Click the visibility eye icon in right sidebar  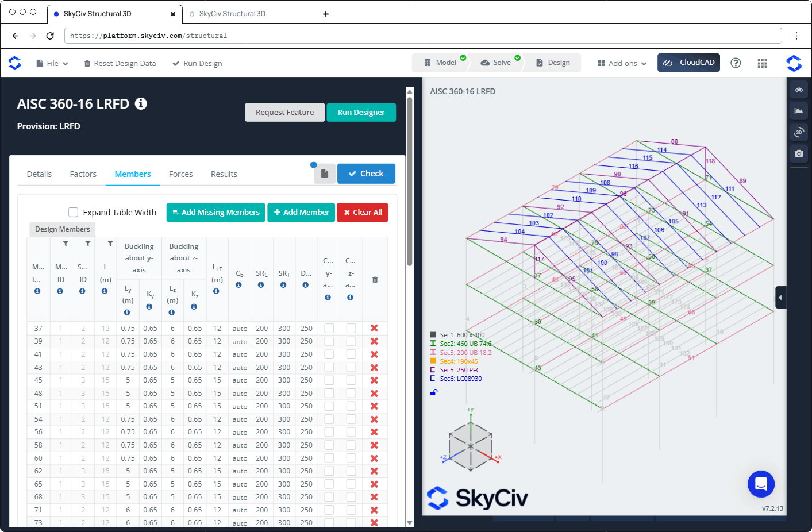(x=799, y=90)
